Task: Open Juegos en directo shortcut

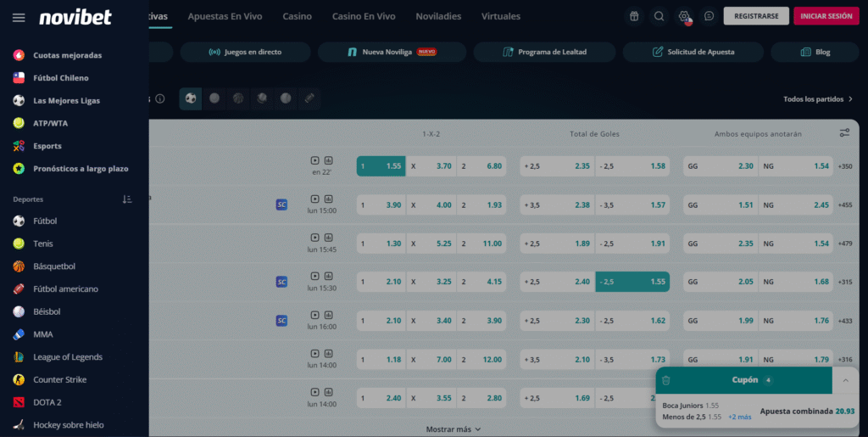Action: [x=245, y=52]
